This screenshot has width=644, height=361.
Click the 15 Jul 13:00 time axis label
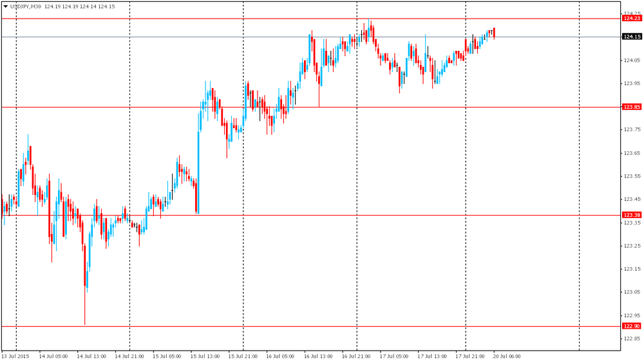tap(205, 356)
